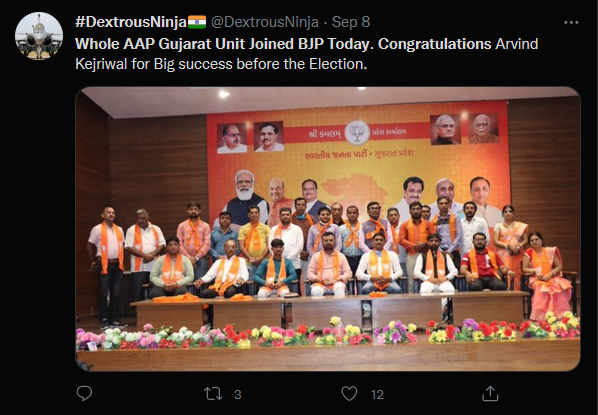
Task: Click the Gujarati party text on the banner
Action: tap(359, 154)
